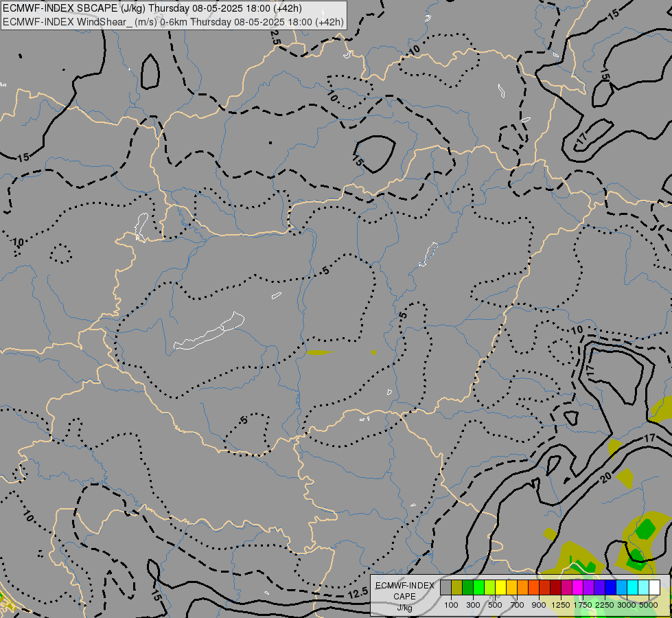The image size is (672, 618).
Task: Pick the pale cyan legend swatch
Action: [x=644, y=587]
